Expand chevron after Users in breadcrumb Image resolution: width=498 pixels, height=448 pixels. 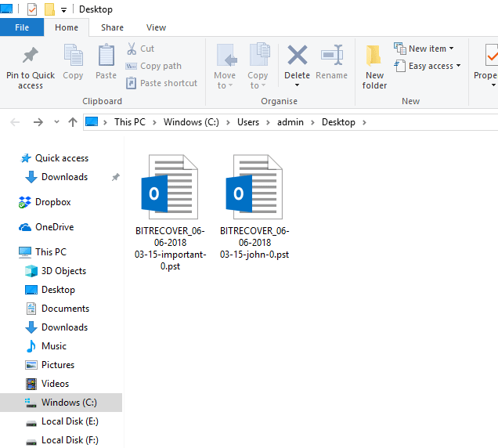268,122
